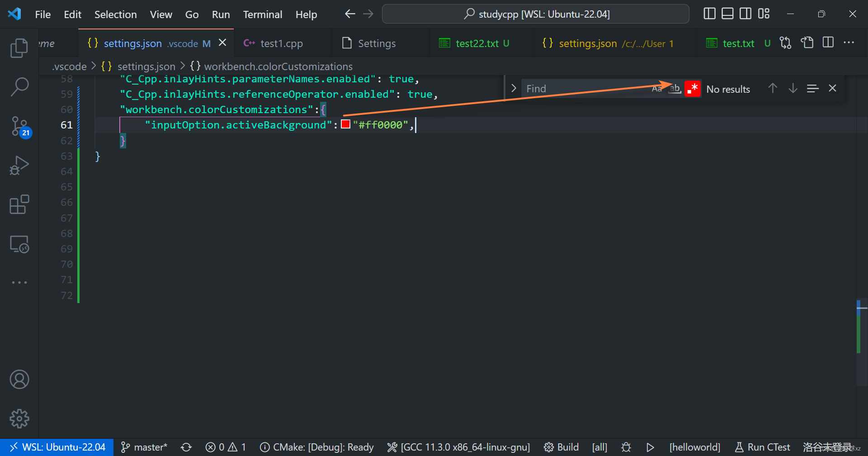
Task: Click studycpp command center search box
Action: point(536,14)
